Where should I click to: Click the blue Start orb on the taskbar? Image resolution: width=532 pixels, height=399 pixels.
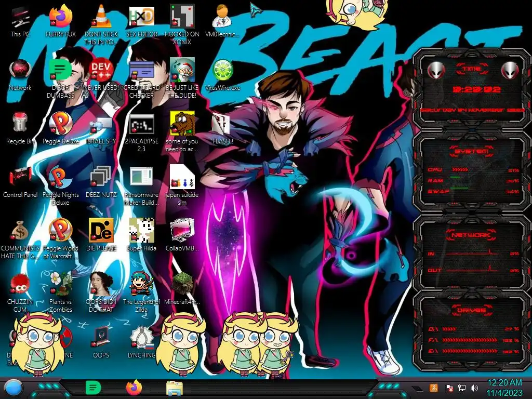coord(13,388)
